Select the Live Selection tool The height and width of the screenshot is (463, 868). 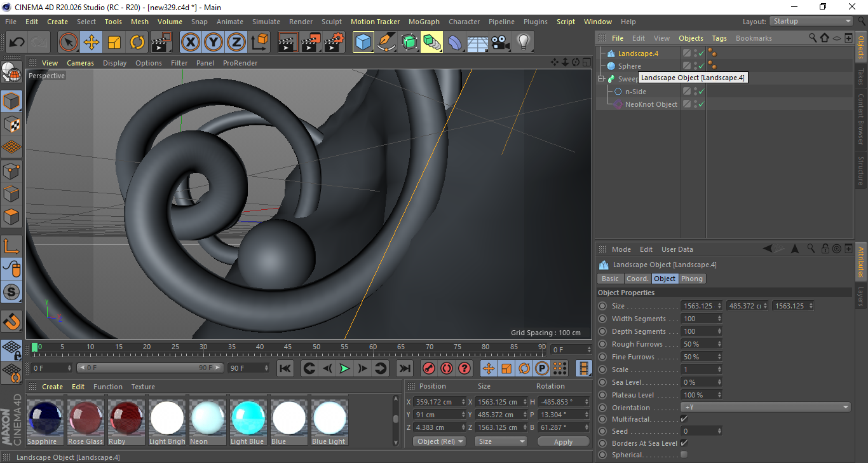tap(69, 43)
